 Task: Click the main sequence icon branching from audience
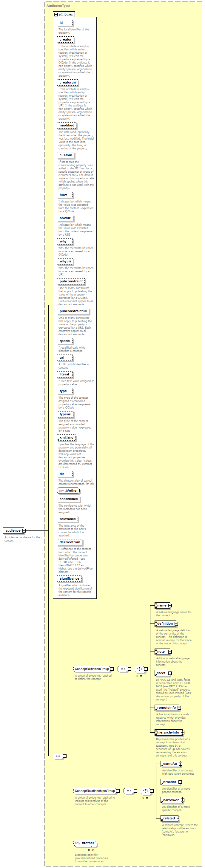(x=58, y=756)
